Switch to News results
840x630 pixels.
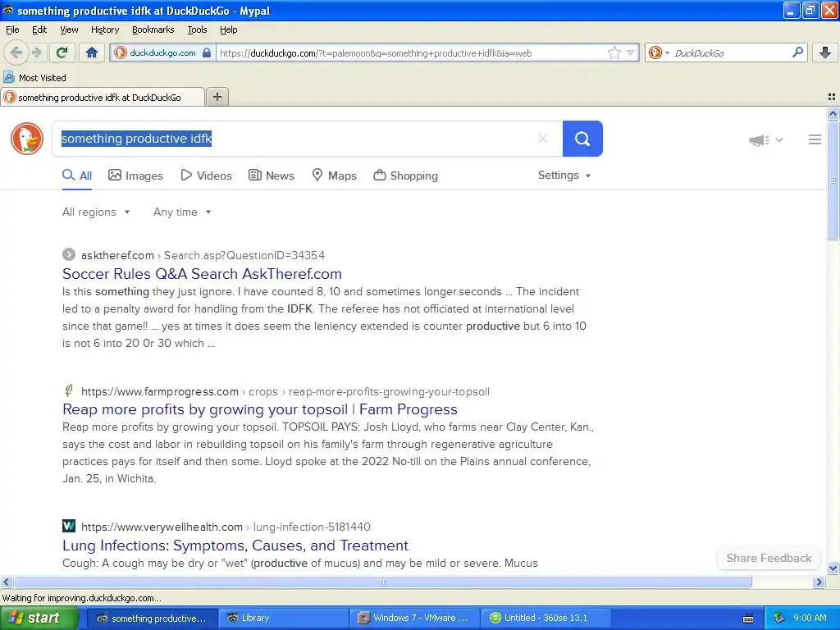pos(272,176)
